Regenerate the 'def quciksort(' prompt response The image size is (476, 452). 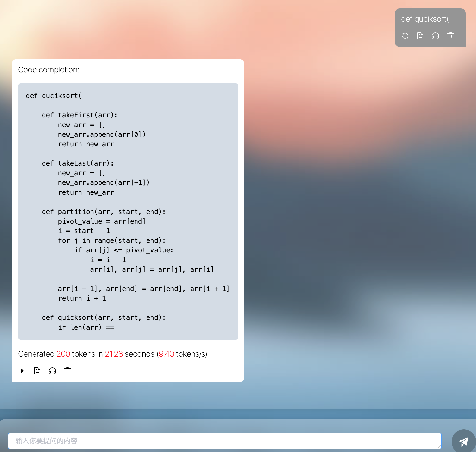click(405, 36)
